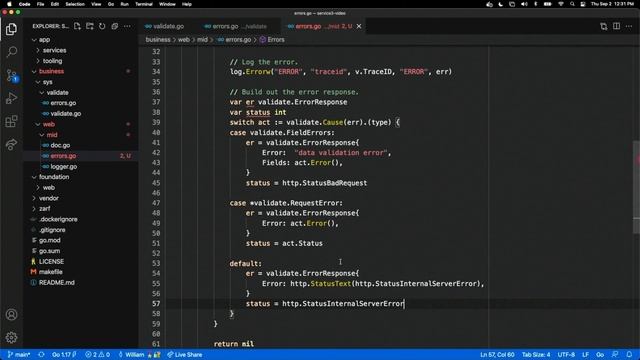
Task: Select Go language mode in status bar
Action: [x=600, y=355]
